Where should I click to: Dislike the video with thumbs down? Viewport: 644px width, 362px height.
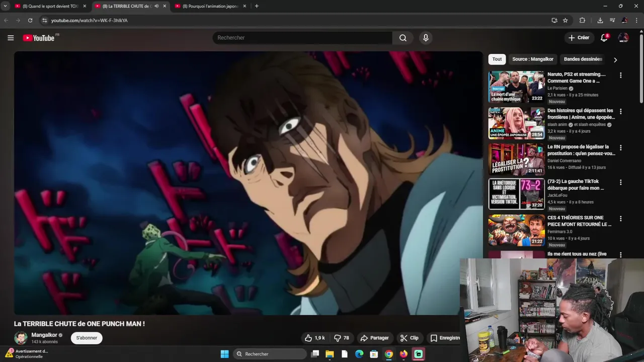(x=342, y=338)
